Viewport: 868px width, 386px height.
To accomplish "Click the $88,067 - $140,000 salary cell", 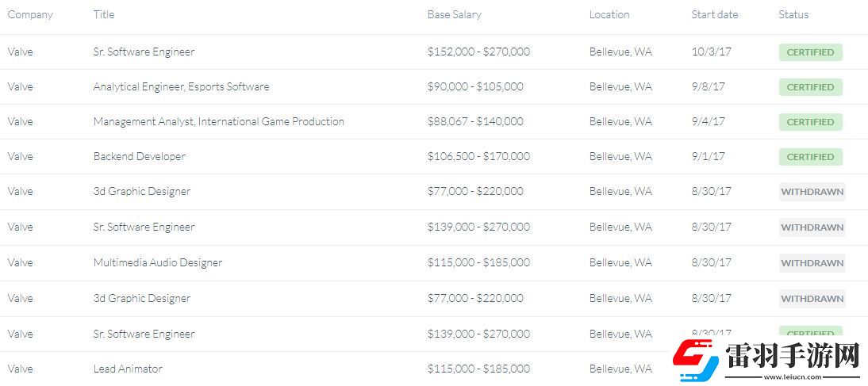I will coord(475,122).
